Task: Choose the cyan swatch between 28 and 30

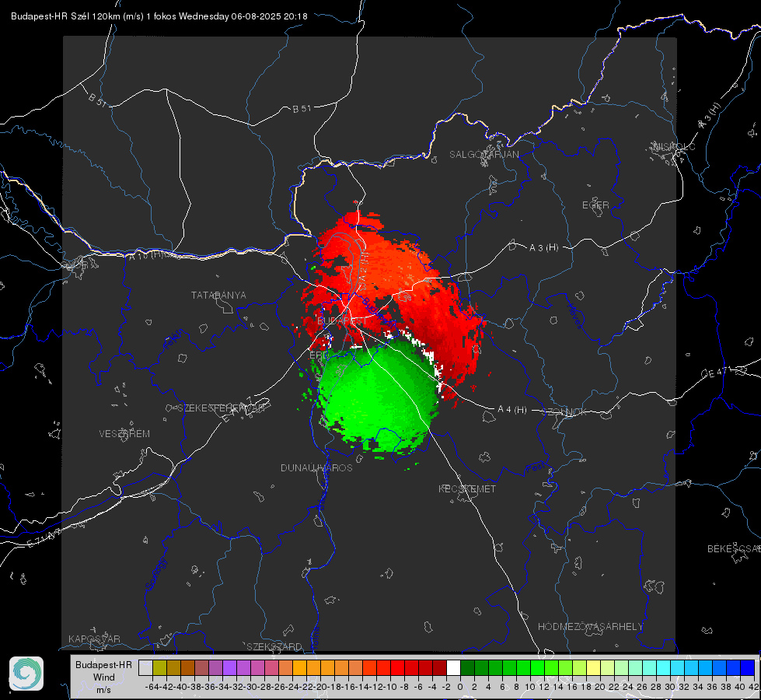Action: pyautogui.click(x=664, y=667)
